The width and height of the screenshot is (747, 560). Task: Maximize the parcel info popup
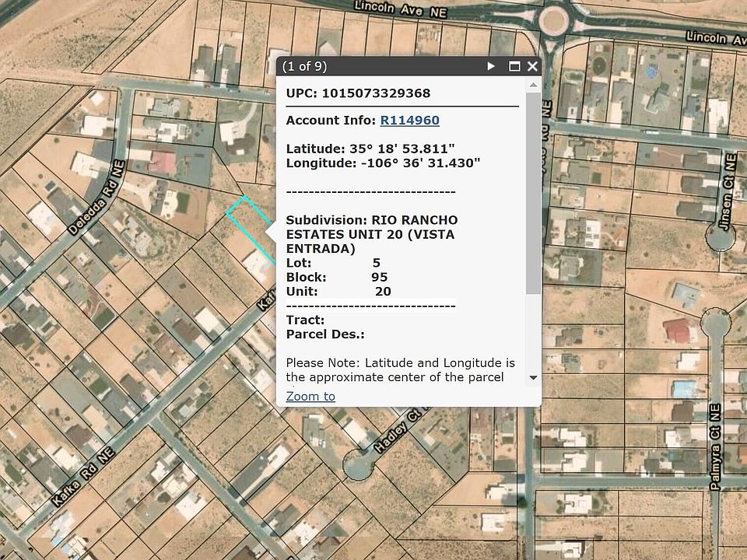514,66
